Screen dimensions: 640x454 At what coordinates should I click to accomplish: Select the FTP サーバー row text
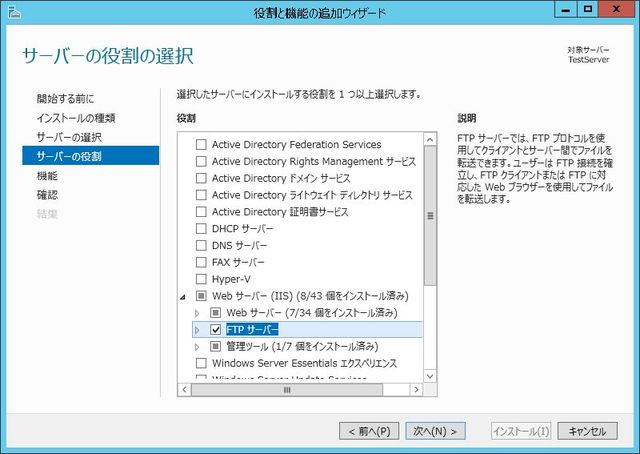point(252,329)
